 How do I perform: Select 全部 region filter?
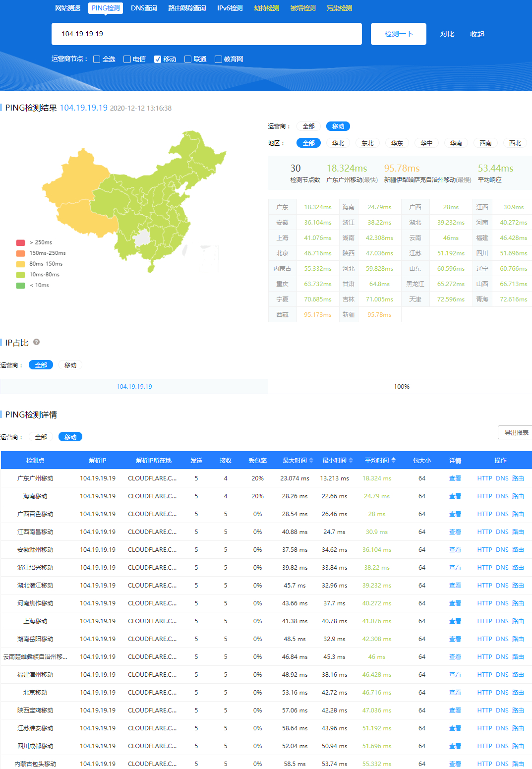[x=309, y=143]
